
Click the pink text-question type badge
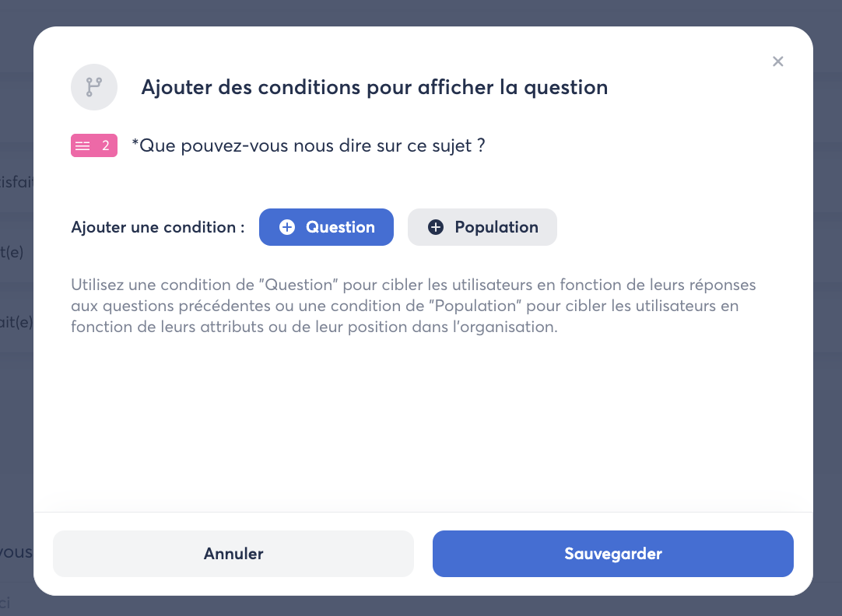tap(94, 145)
